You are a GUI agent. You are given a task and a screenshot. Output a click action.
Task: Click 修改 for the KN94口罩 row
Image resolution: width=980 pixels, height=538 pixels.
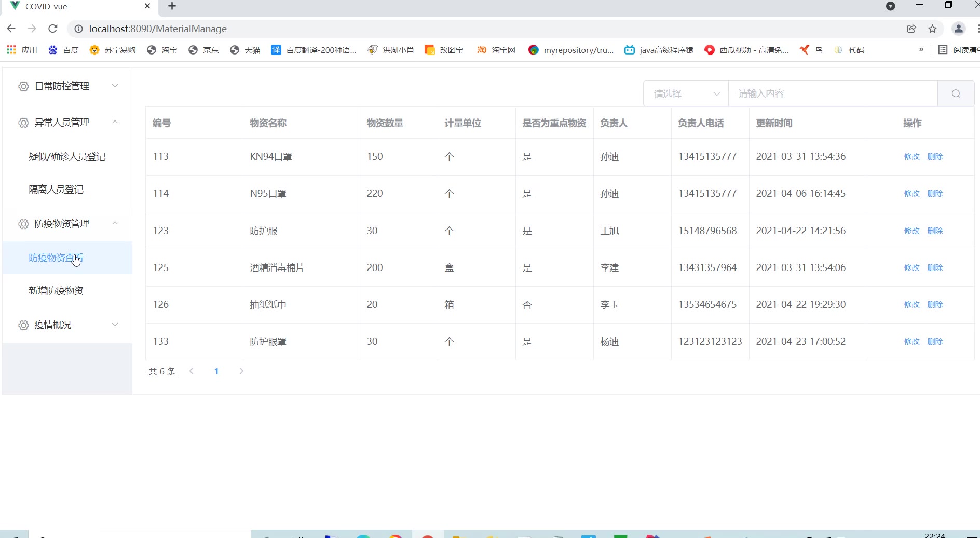(911, 157)
